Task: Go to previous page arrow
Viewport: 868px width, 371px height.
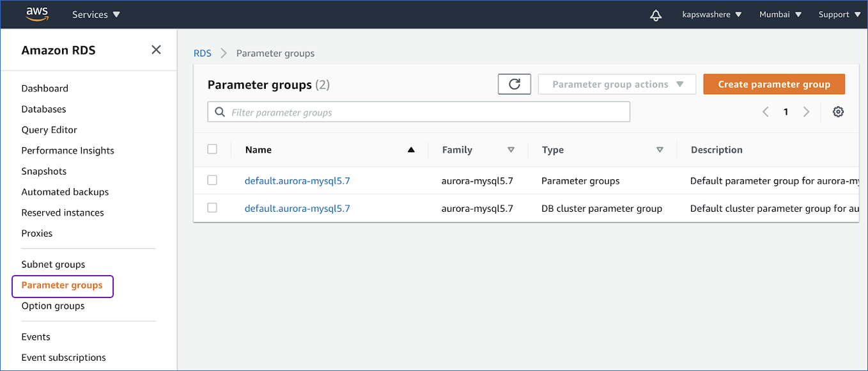Action: coord(765,112)
